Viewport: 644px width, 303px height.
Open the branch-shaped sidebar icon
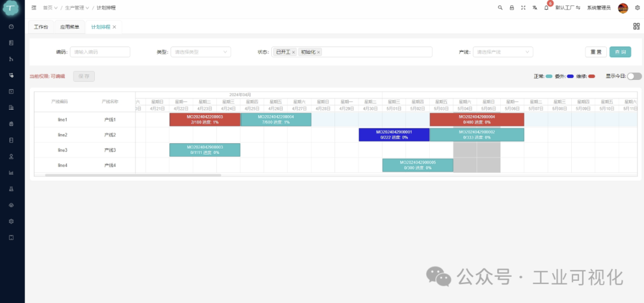11,59
